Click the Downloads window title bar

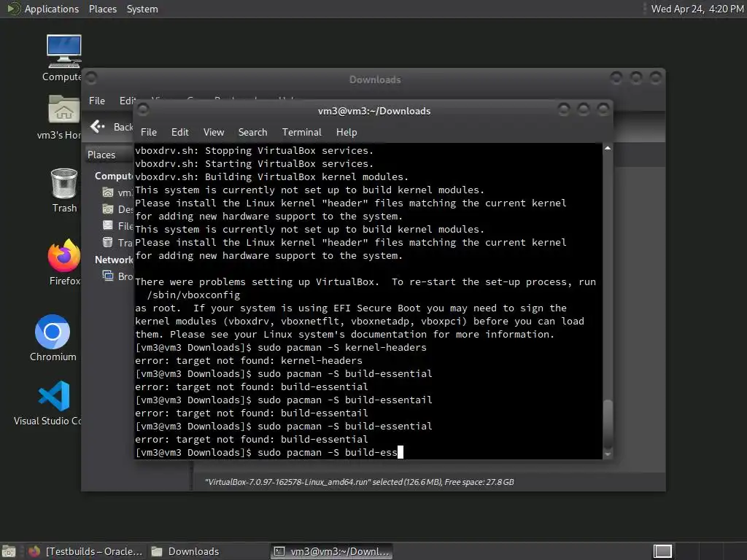(x=375, y=79)
